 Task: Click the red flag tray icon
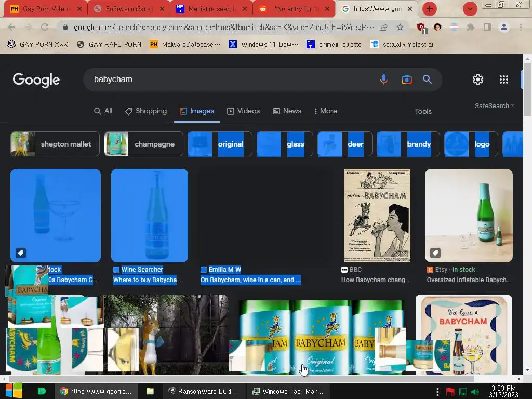tap(450, 392)
